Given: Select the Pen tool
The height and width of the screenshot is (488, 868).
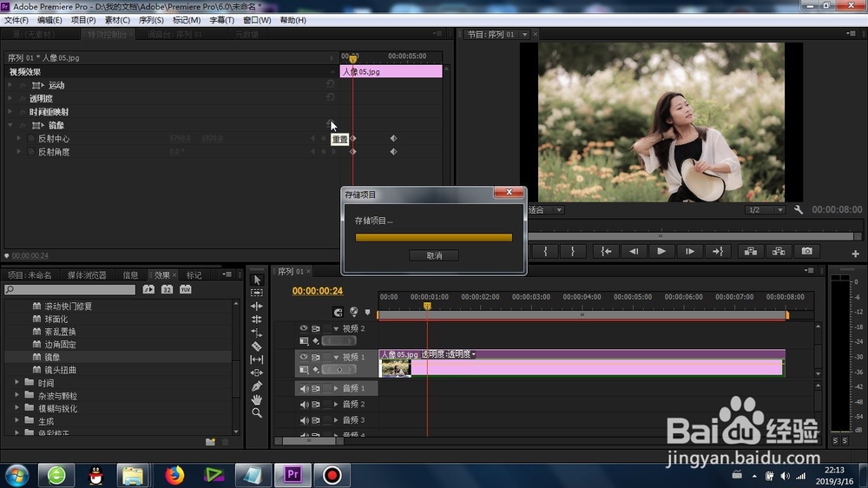Looking at the screenshot, I should pyautogui.click(x=257, y=386).
